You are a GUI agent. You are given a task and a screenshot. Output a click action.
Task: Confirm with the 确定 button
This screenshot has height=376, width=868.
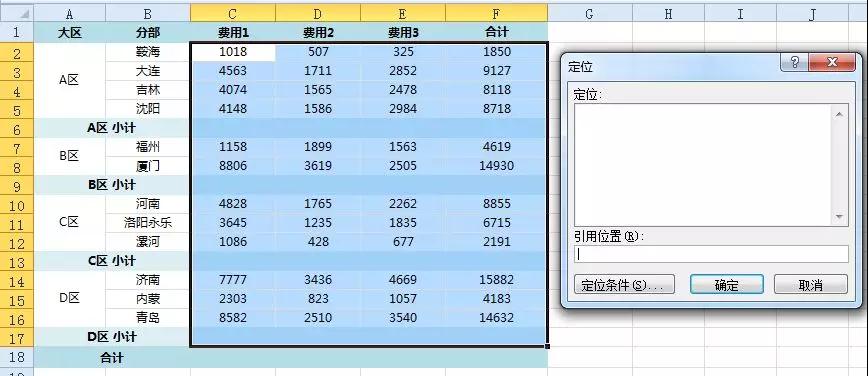pyautogui.click(x=727, y=285)
